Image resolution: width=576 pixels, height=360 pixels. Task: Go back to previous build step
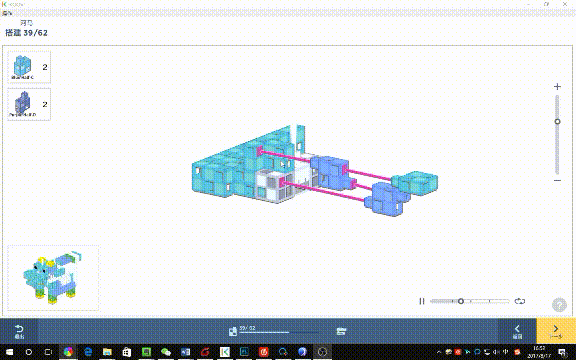click(x=517, y=331)
